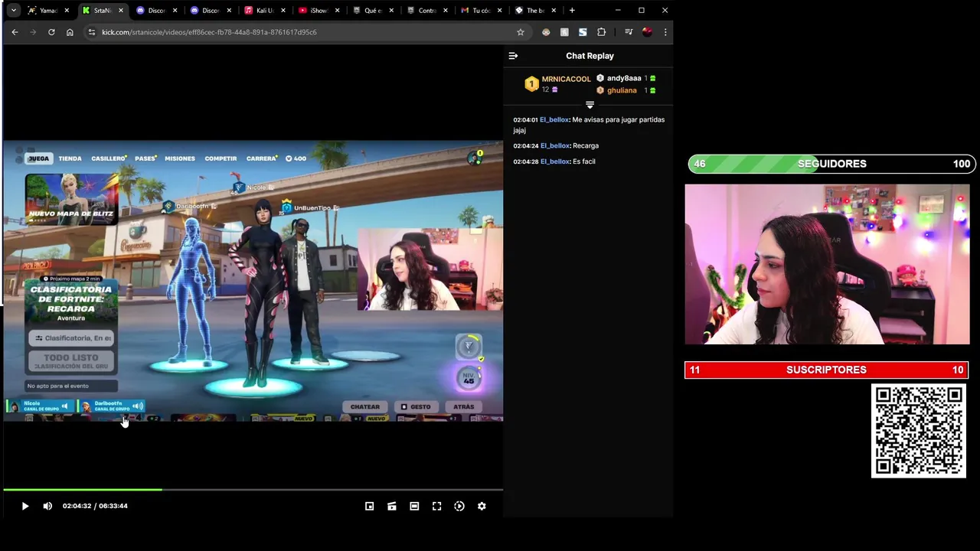Go forward in browser
The height and width of the screenshot is (551, 980).
(33, 32)
